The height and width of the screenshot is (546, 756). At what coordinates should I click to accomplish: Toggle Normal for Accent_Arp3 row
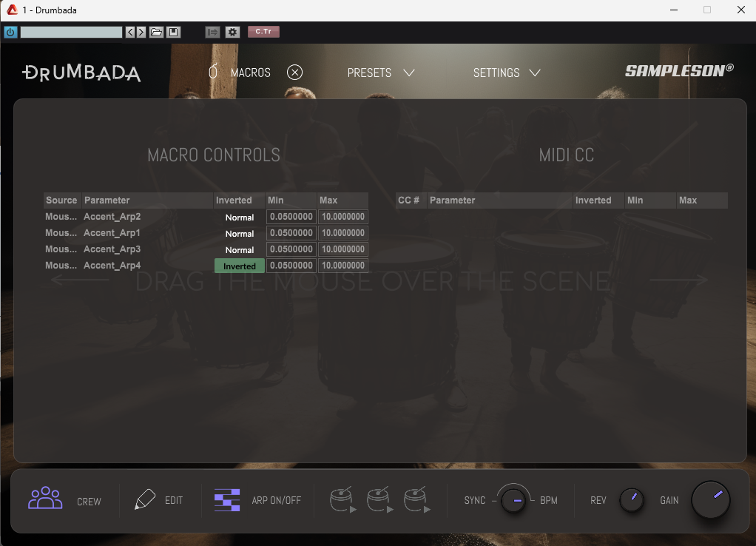pos(240,250)
